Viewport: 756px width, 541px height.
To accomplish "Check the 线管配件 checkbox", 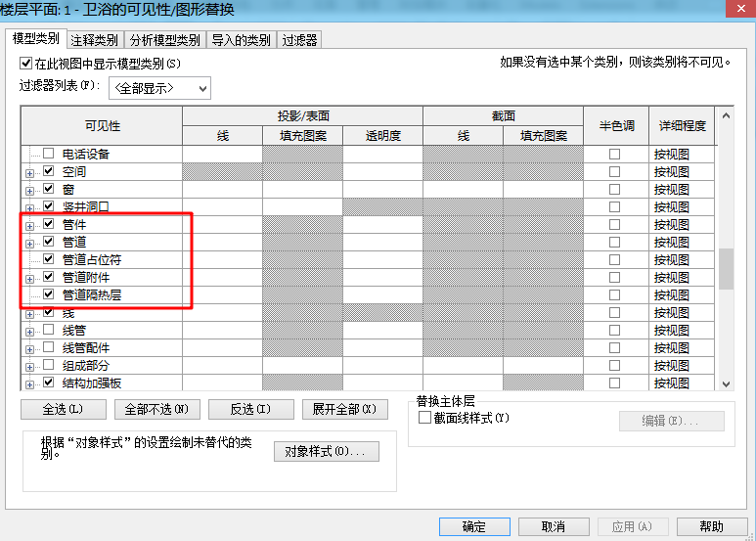I will 48,347.
